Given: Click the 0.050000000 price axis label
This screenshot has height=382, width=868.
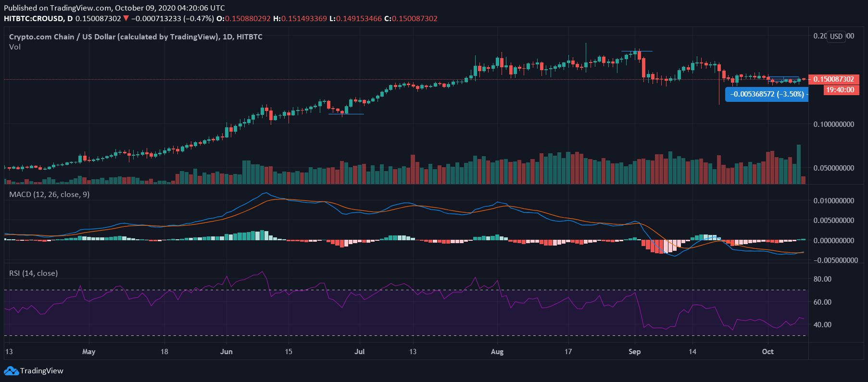Looking at the screenshot, I should (834, 168).
